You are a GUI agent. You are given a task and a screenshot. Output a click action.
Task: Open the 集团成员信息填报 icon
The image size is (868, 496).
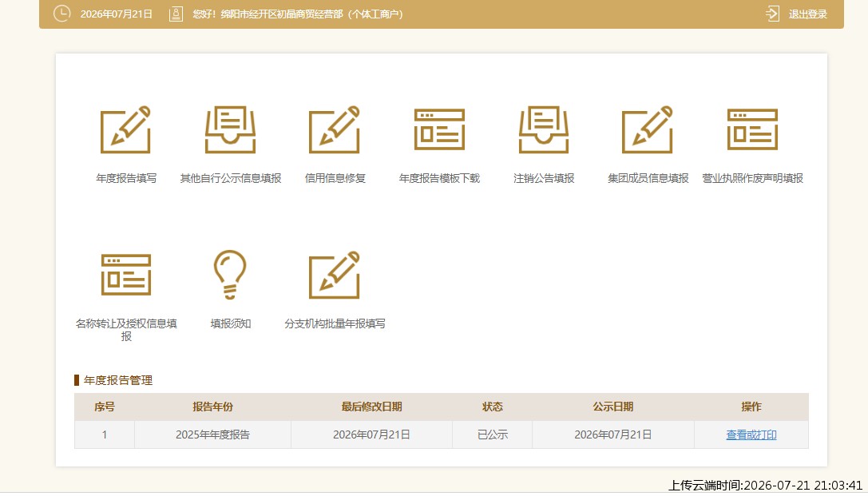click(x=648, y=129)
